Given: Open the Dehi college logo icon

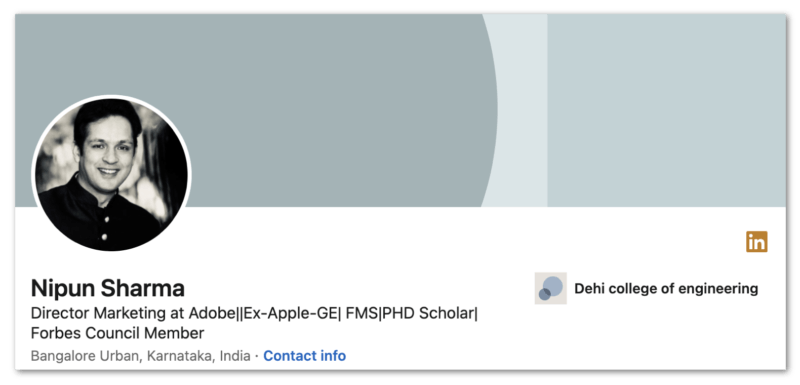Looking at the screenshot, I should click(x=551, y=288).
